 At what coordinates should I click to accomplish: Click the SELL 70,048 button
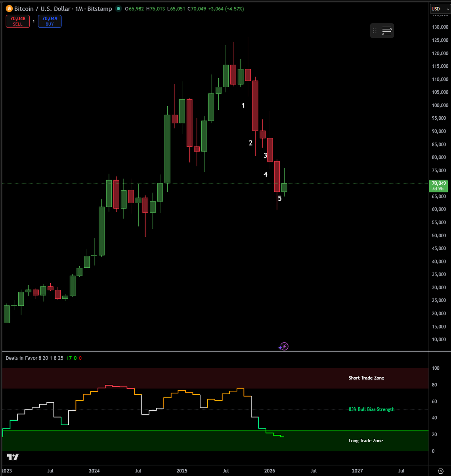click(18, 21)
